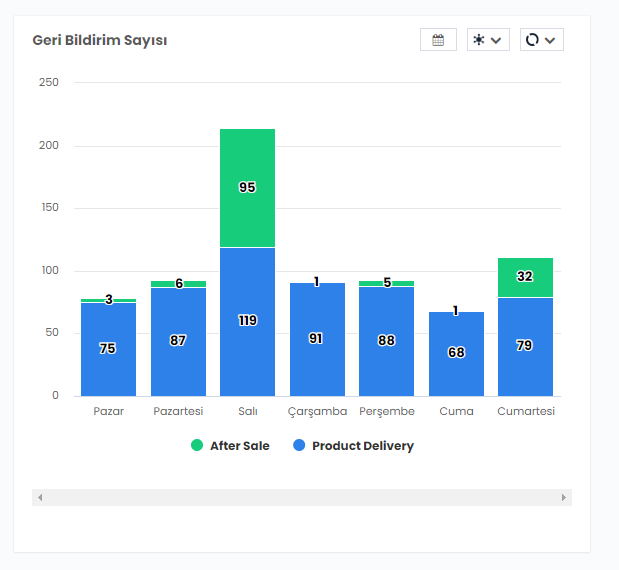Toggle Product Delivery series in legend
This screenshot has height=570, width=619.
(x=362, y=446)
